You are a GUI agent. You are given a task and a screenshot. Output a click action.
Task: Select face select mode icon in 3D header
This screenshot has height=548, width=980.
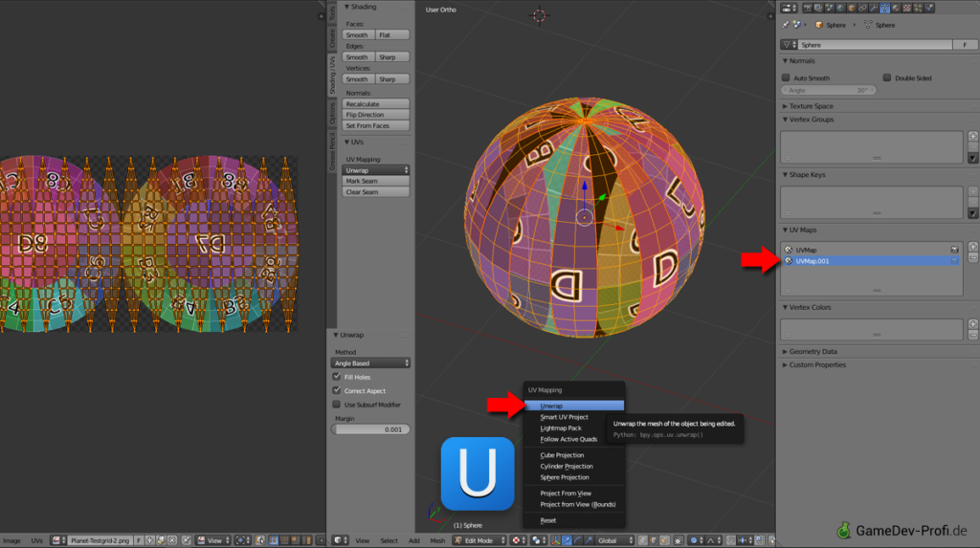click(665, 540)
